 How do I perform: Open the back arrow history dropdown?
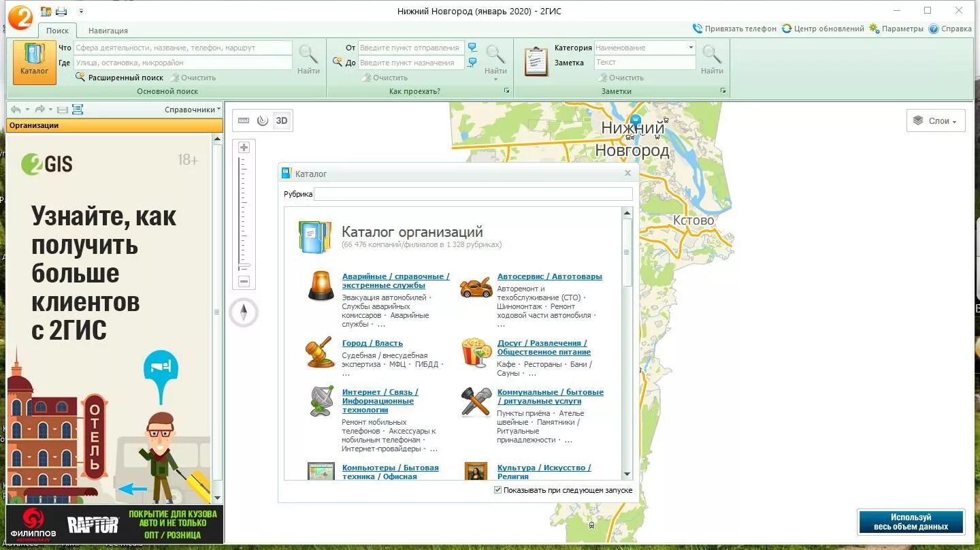pyautogui.click(x=27, y=110)
